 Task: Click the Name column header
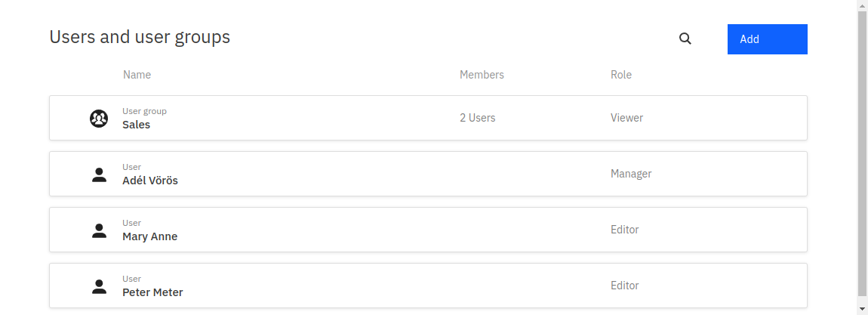point(137,75)
